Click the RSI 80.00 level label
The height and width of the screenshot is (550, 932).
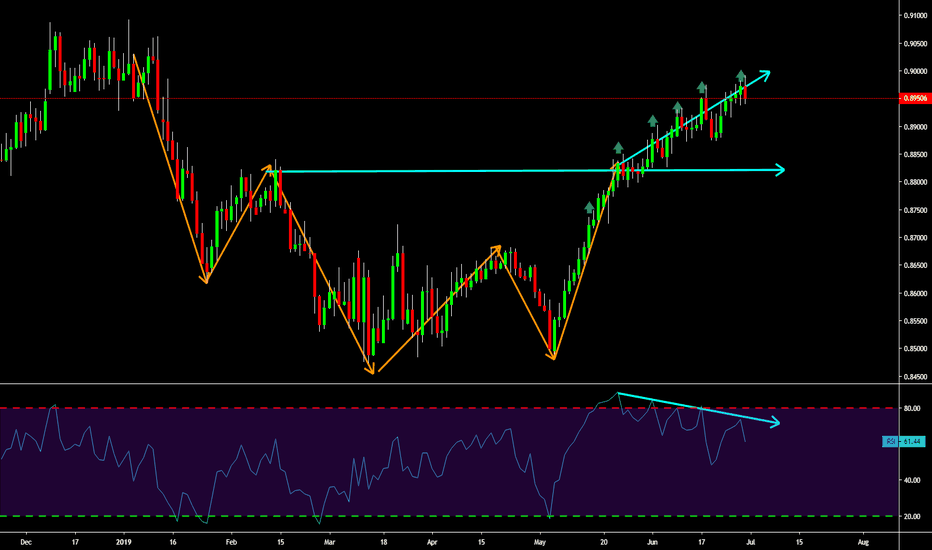tap(912, 408)
